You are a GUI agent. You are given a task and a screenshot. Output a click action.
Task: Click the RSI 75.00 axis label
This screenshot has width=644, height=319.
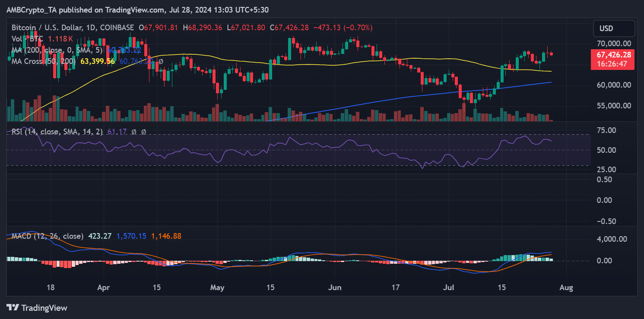[x=606, y=130]
